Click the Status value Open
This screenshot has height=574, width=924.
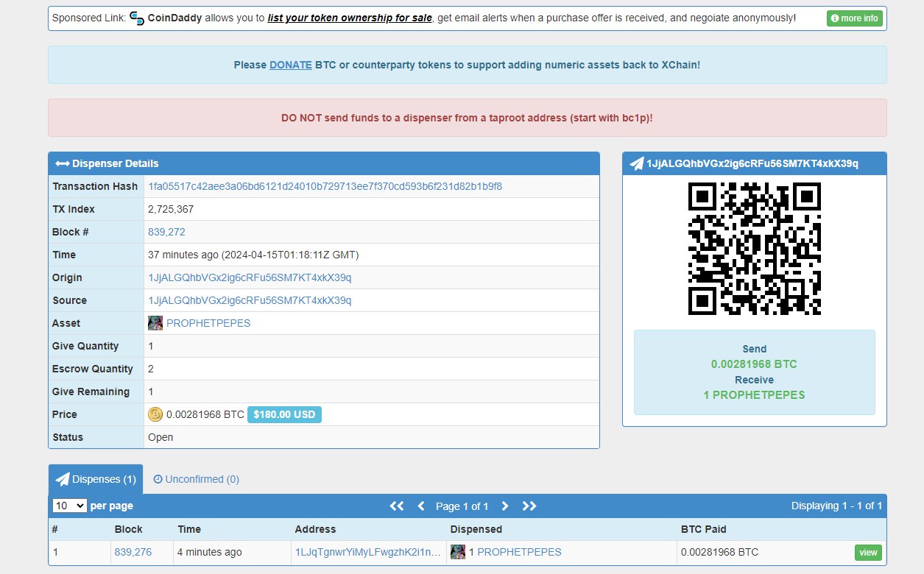161,437
